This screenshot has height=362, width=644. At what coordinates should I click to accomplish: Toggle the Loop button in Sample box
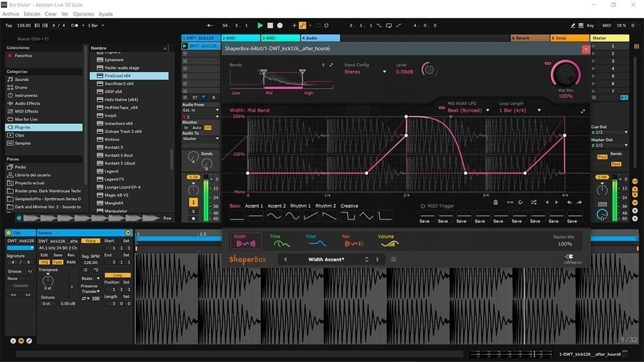[x=118, y=275]
